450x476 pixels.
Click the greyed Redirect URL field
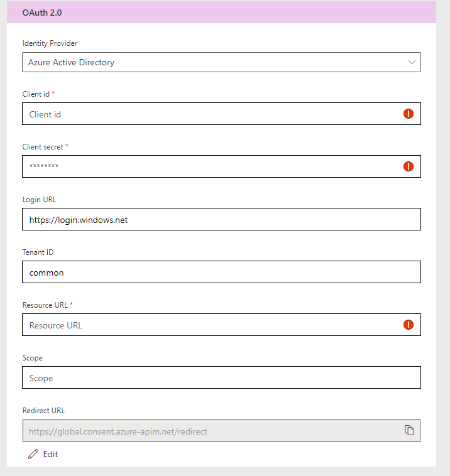pyautogui.click(x=221, y=431)
